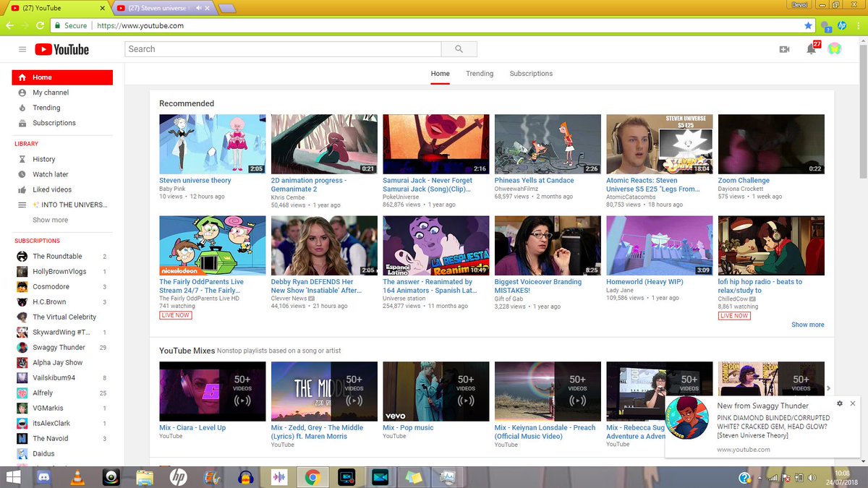Expand library with Show more
Image resolution: width=868 pixels, height=488 pixels.
50,220
